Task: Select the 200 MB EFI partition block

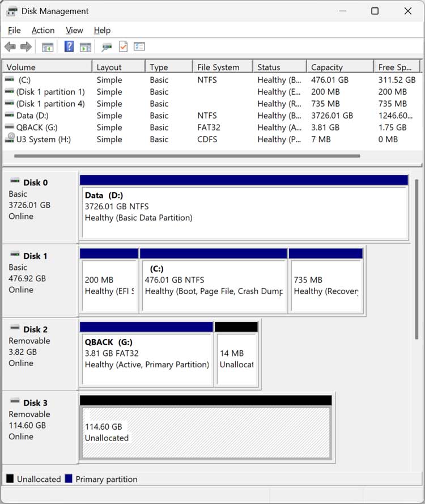Action: coord(109,281)
